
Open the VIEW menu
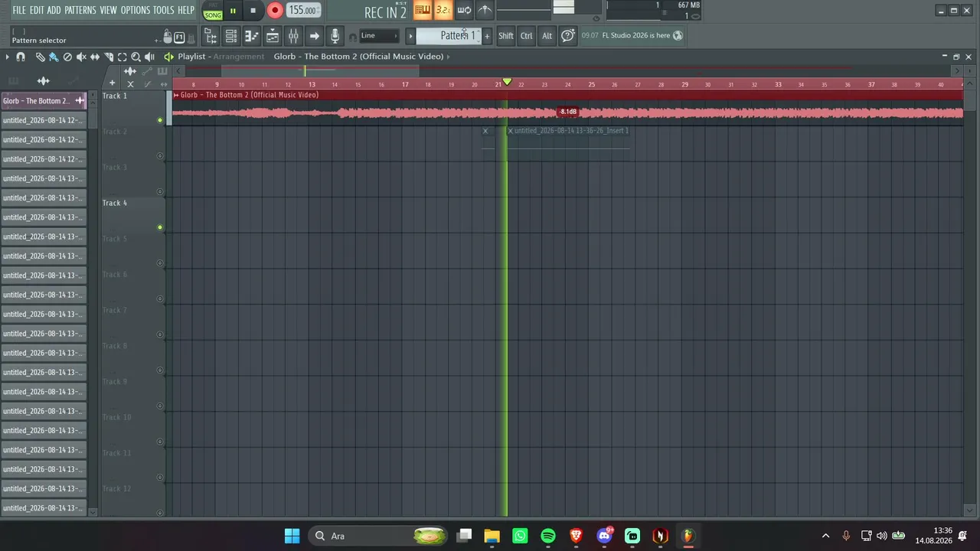click(x=108, y=10)
